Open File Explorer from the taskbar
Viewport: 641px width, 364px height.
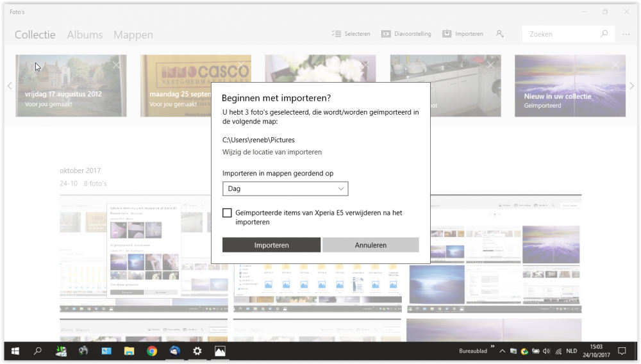click(129, 351)
